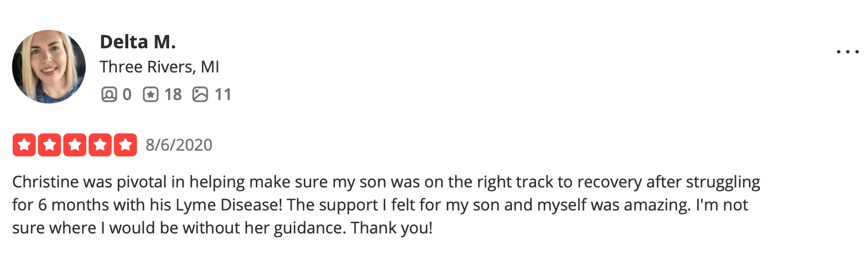
Task: Click the review count number 18
Action: click(x=173, y=94)
